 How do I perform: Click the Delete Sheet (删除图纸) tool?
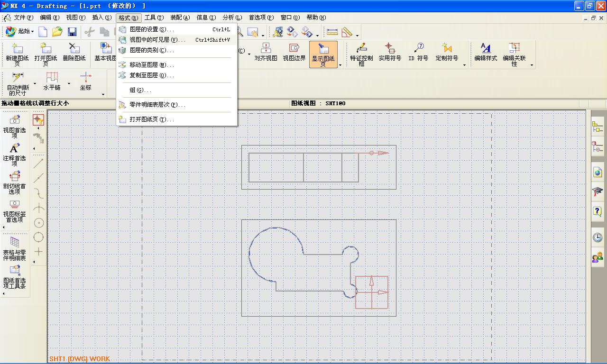point(74,52)
